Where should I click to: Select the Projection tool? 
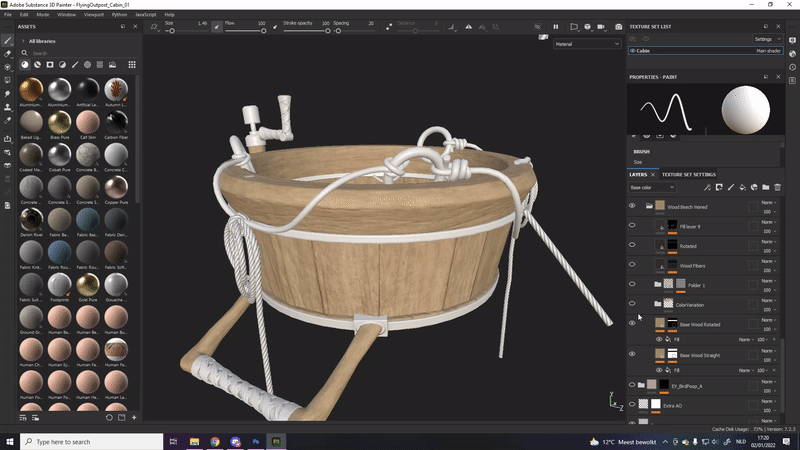[x=7, y=67]
